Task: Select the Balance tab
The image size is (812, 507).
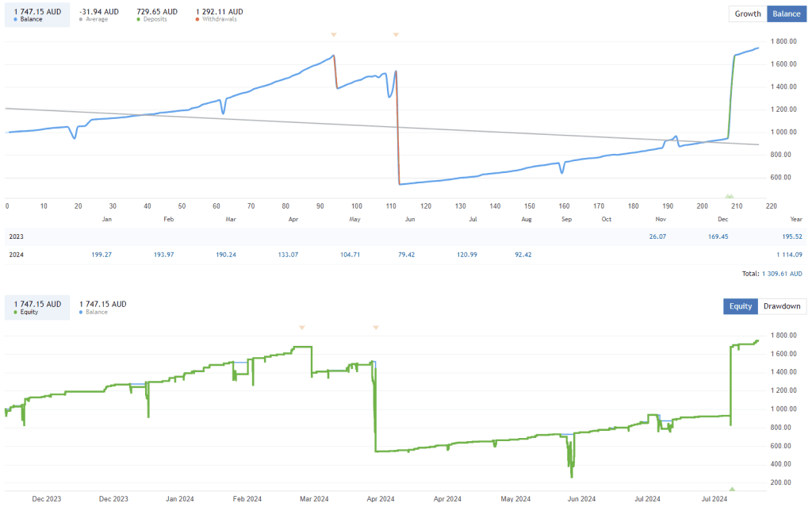Action: [x=786, y=13]
